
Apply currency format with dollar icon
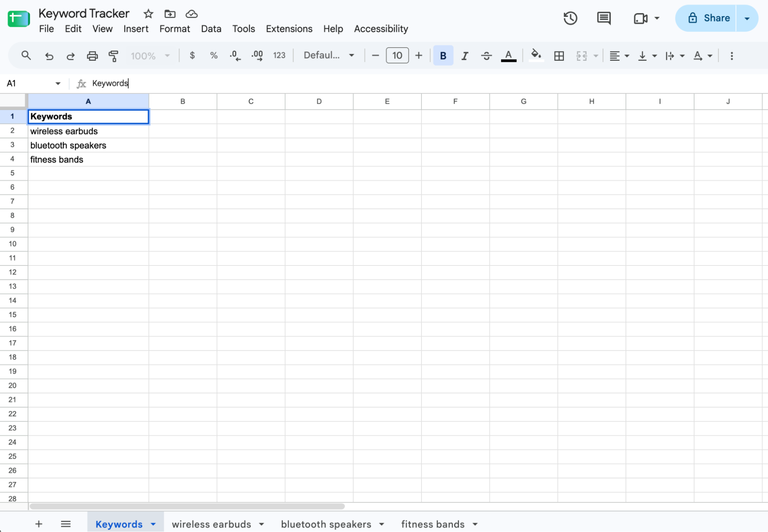pyautogui.click(x=192, y=56)
